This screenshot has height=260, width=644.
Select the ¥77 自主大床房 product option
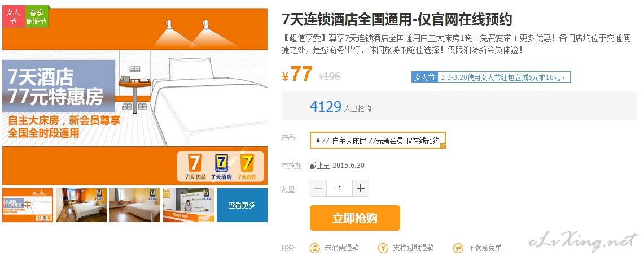tap(378, 140)
